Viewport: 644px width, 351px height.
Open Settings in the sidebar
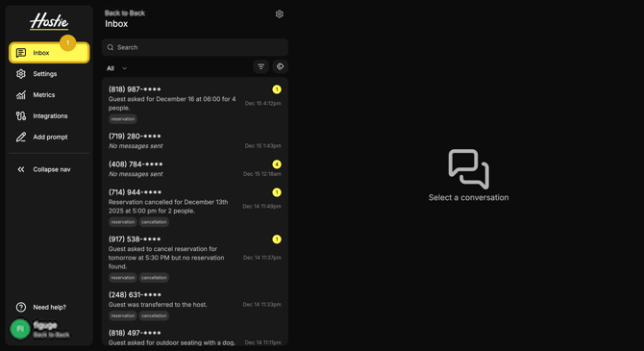pos(49,74)
